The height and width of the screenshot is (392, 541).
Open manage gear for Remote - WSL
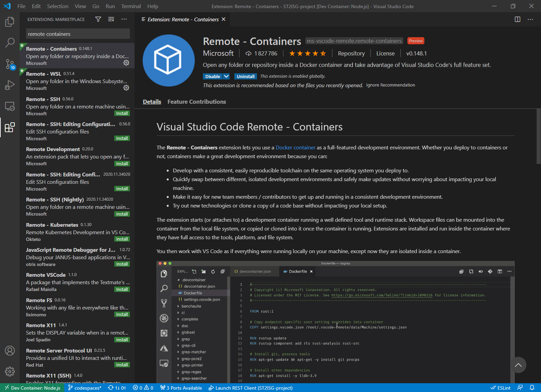tap(126, 88)
